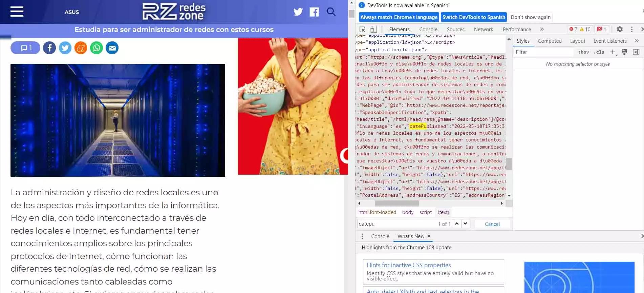Select the Styles sidebar tab
Screen dimensions: 644x293
(x=523, y=41)
